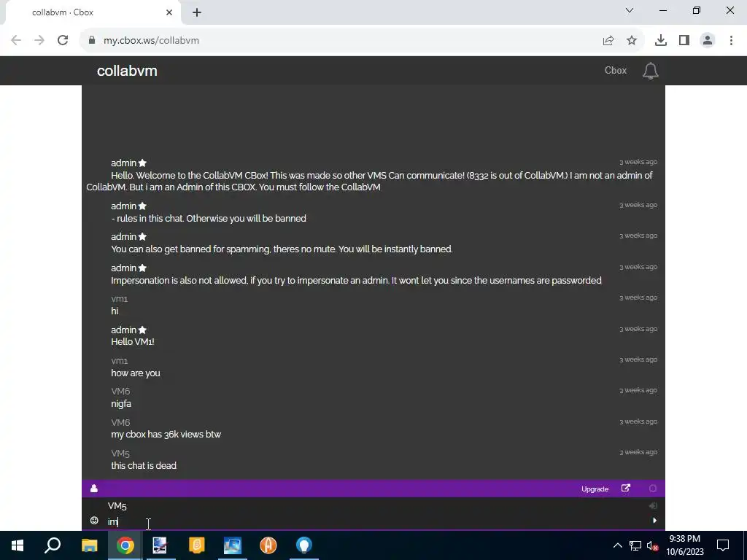
Task: Toggle Chrome side panel
Action: [x=684, y=41]
